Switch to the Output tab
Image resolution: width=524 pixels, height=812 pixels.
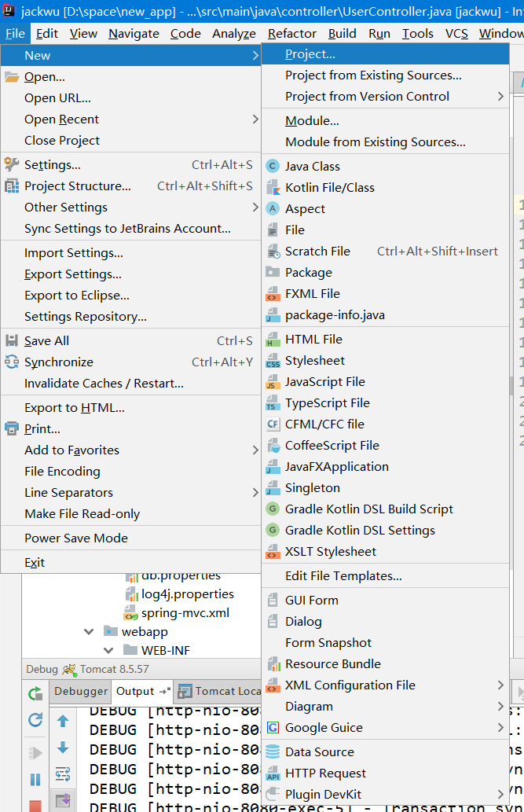(142, 691)
